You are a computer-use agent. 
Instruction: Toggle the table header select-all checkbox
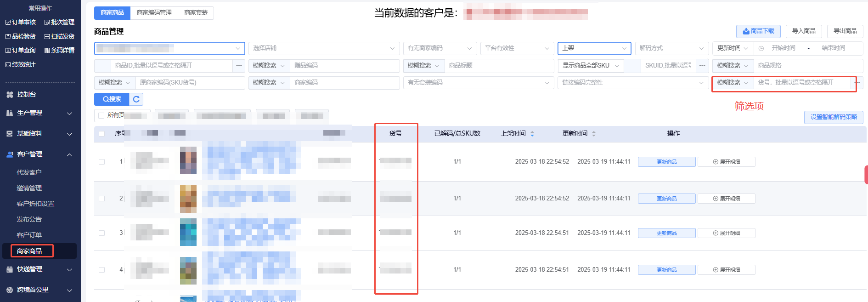coord(101,134)
